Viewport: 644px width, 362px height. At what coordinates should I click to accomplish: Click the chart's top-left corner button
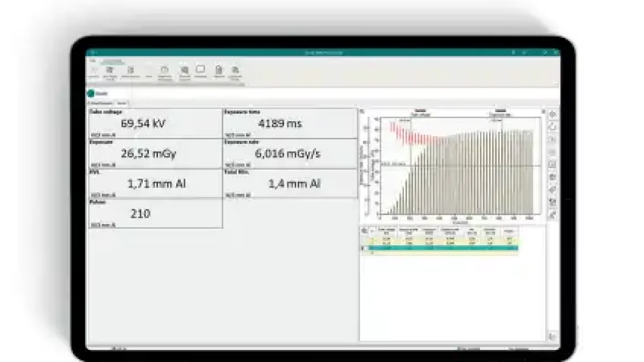[x=362, y=111]
